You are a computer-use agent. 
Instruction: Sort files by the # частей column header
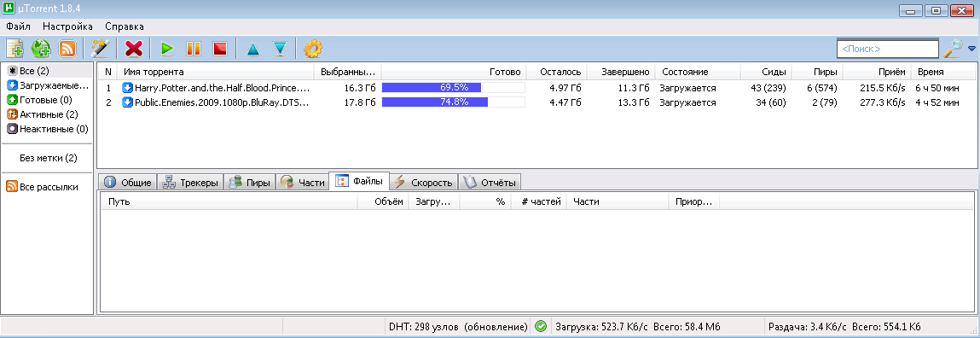pyautogui.click(x=538, y=201)
